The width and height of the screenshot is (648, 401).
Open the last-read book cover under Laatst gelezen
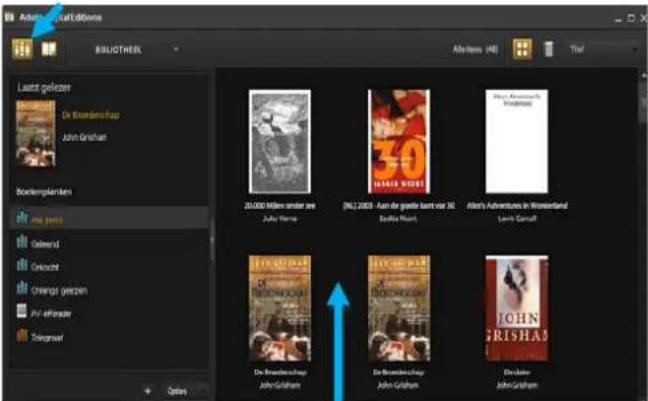36,133
